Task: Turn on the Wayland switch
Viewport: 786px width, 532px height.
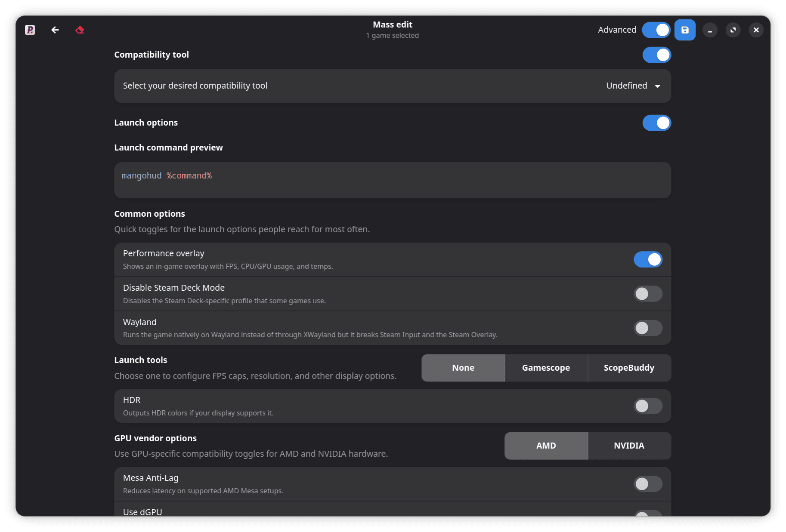Action: [648, 328]
